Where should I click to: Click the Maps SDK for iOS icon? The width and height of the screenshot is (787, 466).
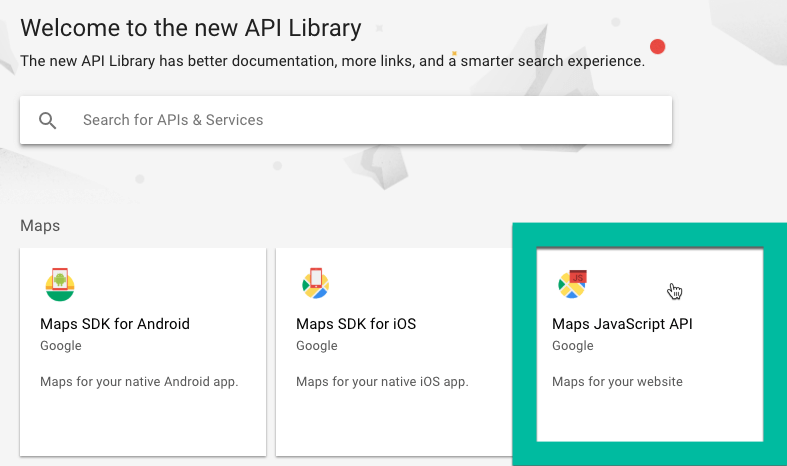point(316,285)
